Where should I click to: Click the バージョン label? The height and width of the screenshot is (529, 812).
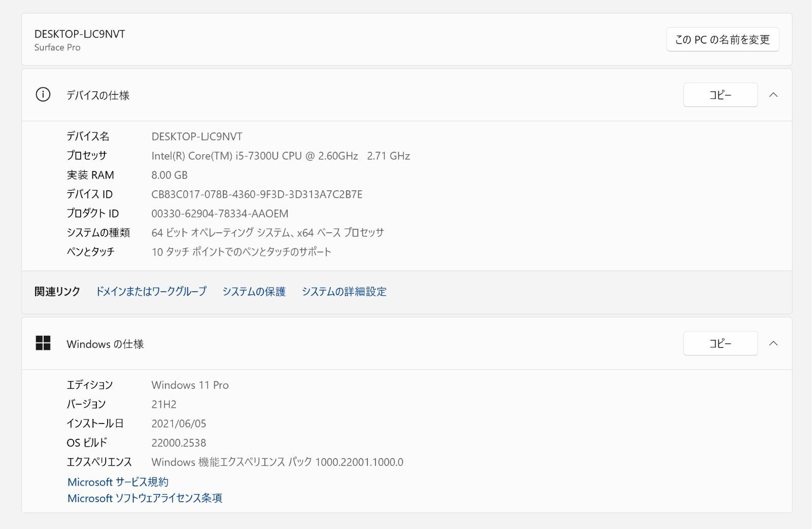click(x=86, y=404)
